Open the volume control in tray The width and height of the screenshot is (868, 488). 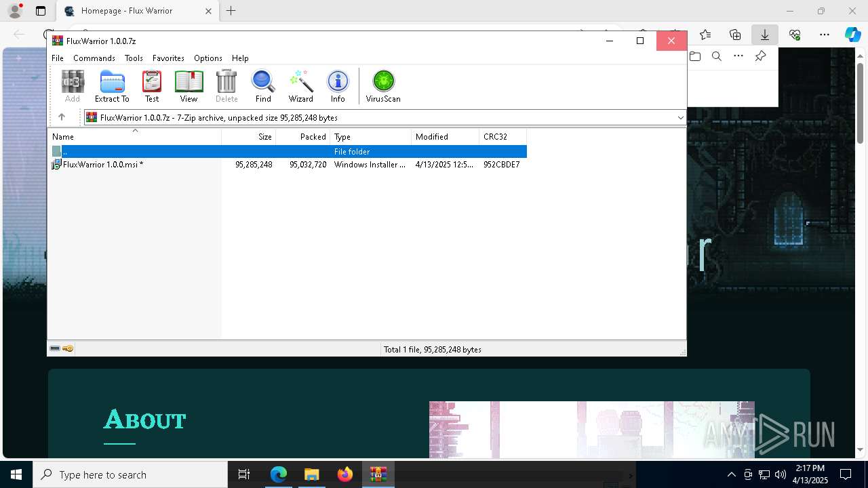pos(780,474)
